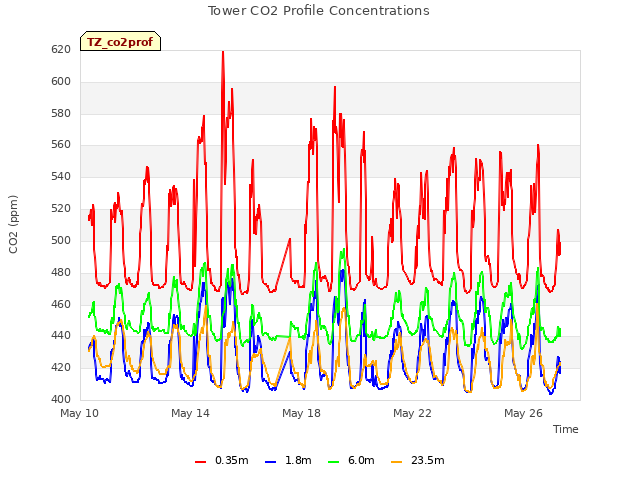
Task: Click the 440 y-axis tick label
Action: point(61,336)
